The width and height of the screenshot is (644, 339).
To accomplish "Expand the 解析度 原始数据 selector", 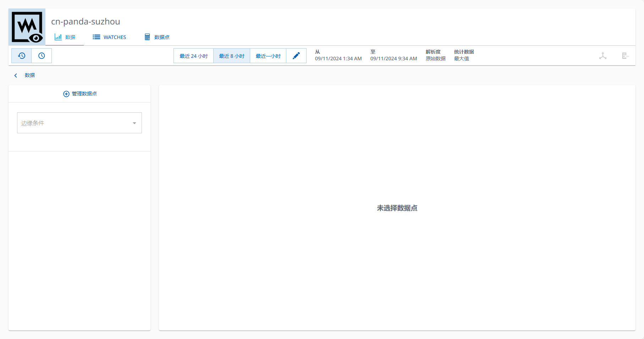I will pyautogui.click(x=435, y=55).
